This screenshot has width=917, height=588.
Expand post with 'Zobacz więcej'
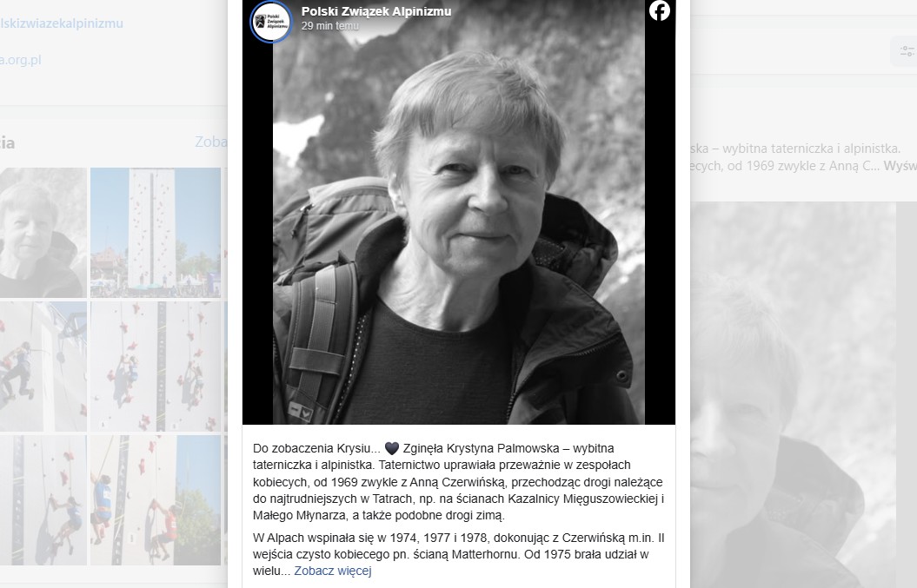point(333,571)
